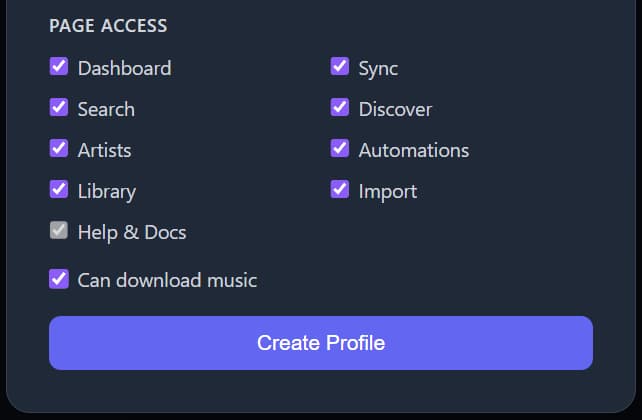
Task: Click the Can download music label
Action: (167, 280)
